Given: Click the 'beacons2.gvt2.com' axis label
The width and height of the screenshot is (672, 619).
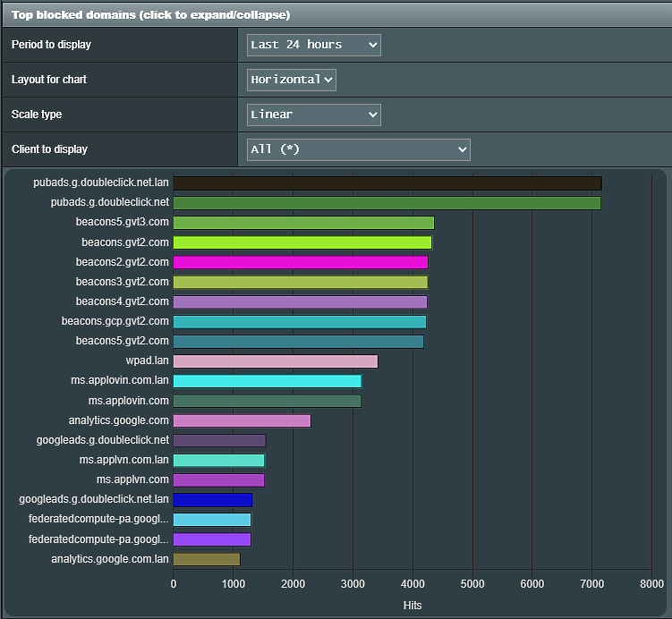Looking at the screenshot, I should 123,262.
